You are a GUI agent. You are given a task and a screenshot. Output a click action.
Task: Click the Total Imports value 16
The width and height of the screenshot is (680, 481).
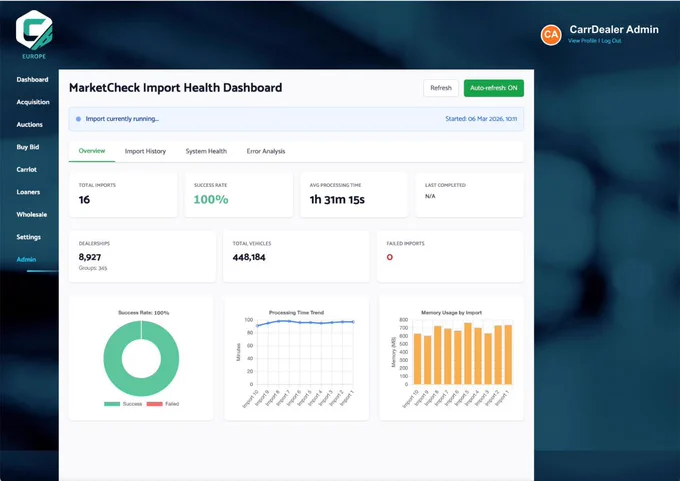click(84, 200)
